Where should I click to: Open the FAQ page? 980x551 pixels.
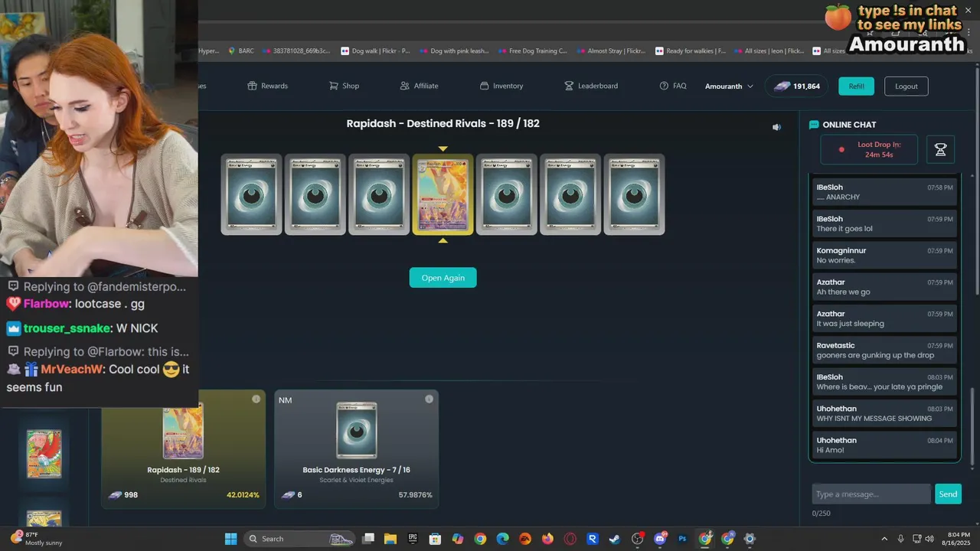click(672, 86)
